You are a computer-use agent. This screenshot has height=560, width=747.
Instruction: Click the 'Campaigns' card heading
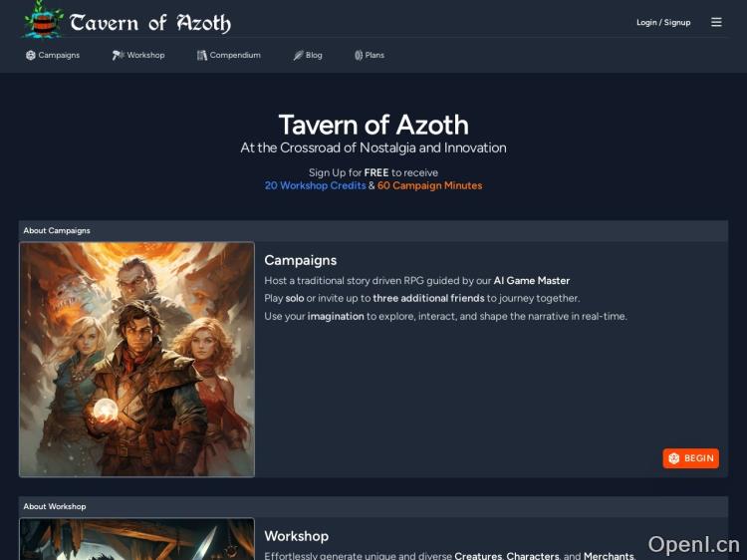(x=301, y=260)
